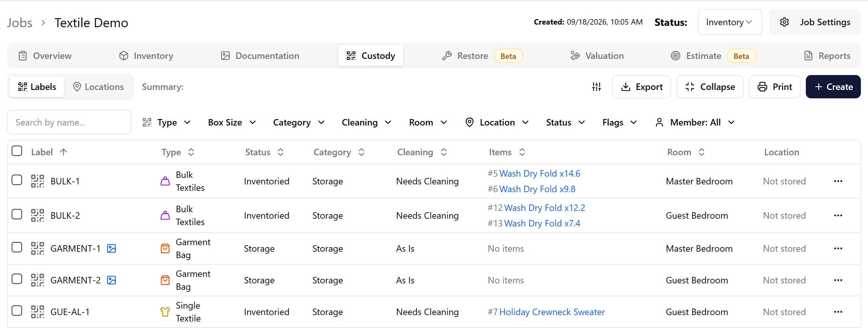Image resolution: width=868 pixels, height=328 pixels.
Task: Check the BULK-1 row checkbox
Action: pyautogui.click(x=17, y=180)
